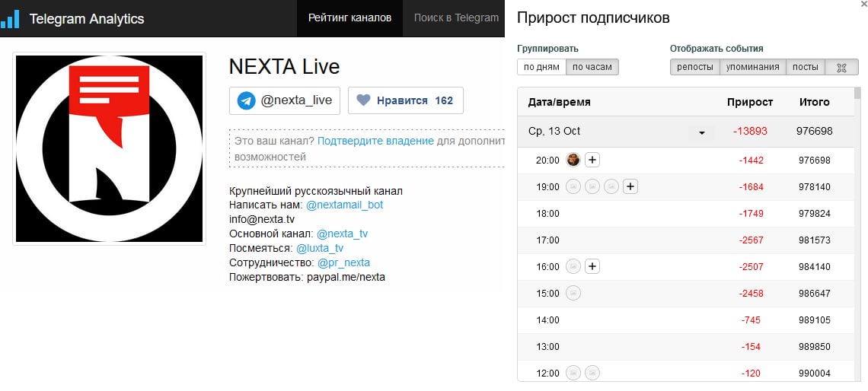The height and width of the screenshot is (391, 868).
Task: Toggle посты events display
Action: [x=806, y=67]
